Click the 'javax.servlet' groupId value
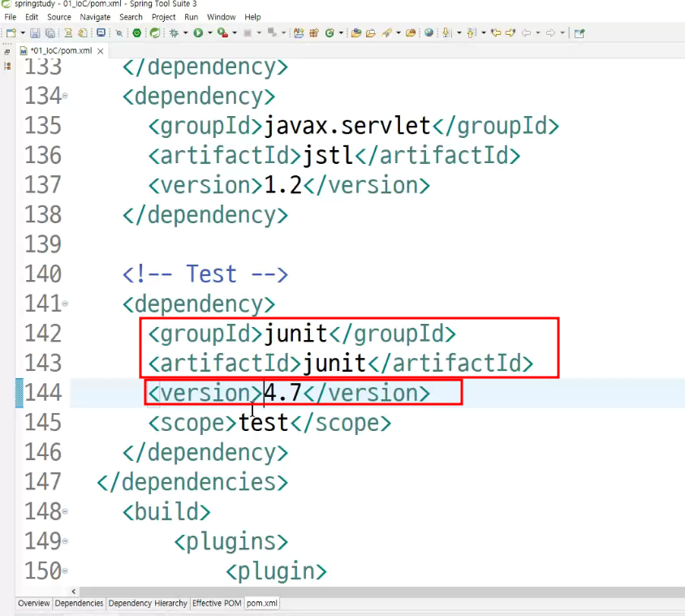The image size is (685, 616). point(347,126)
